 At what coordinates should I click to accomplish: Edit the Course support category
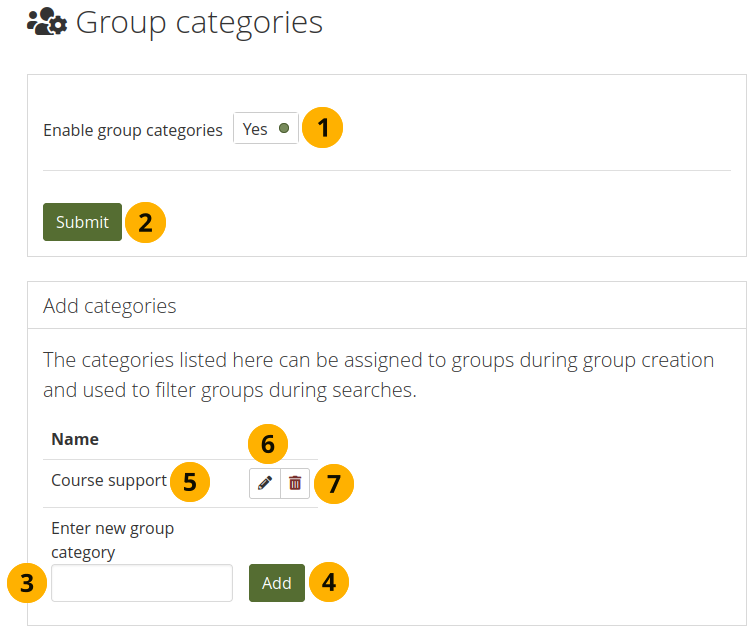264,483
